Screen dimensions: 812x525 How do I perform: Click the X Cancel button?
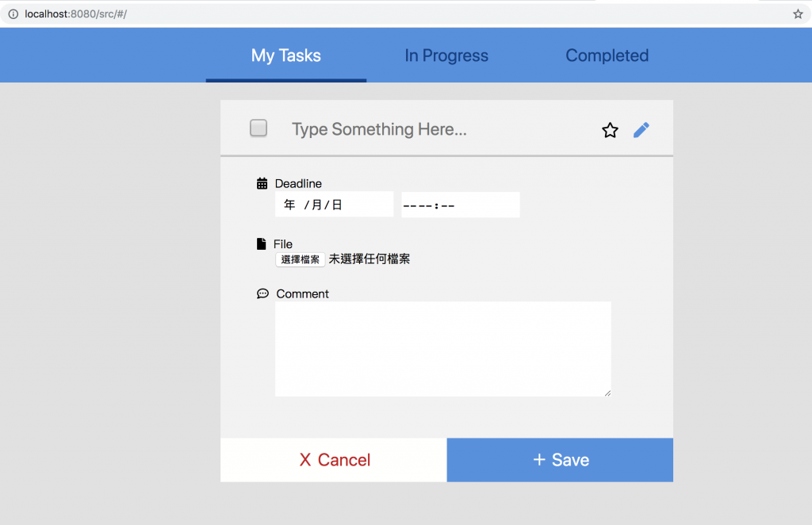334,460
